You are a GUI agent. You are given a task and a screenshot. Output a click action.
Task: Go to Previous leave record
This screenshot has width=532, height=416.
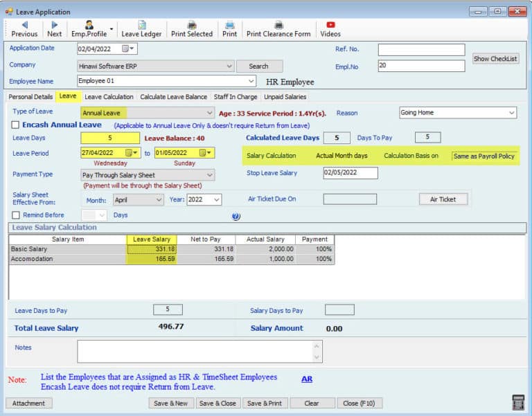(24, 29)
